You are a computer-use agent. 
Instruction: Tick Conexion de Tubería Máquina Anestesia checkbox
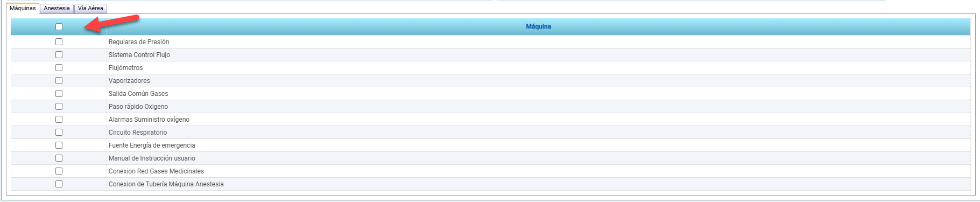point(59,184)
